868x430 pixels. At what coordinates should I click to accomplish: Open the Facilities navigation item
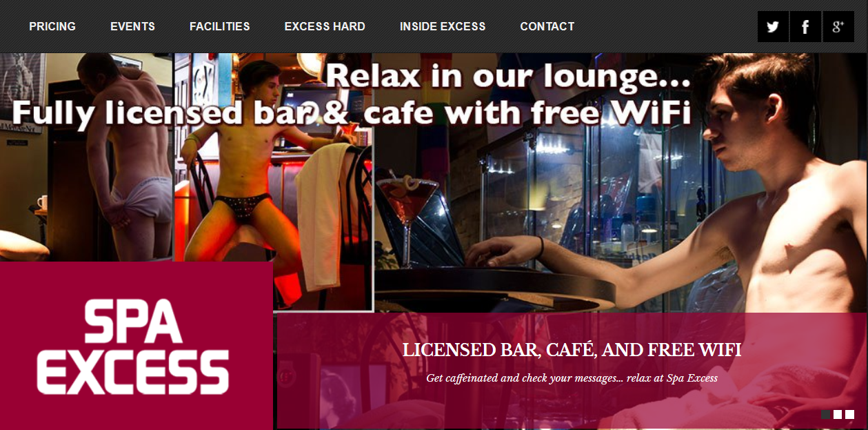(x=220, y=26)
